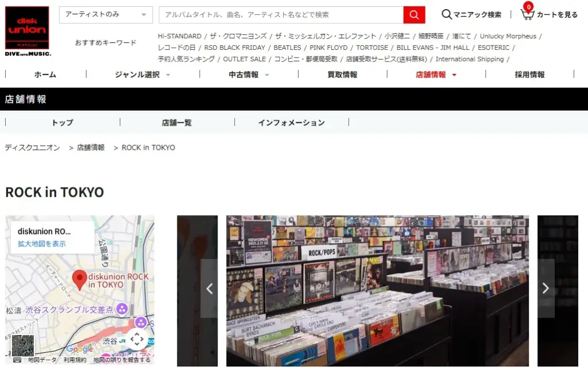The height and width of the screenshot is (370, 588).
Task: Click the red search magnifying glass icon
Action: pos(413,14)
